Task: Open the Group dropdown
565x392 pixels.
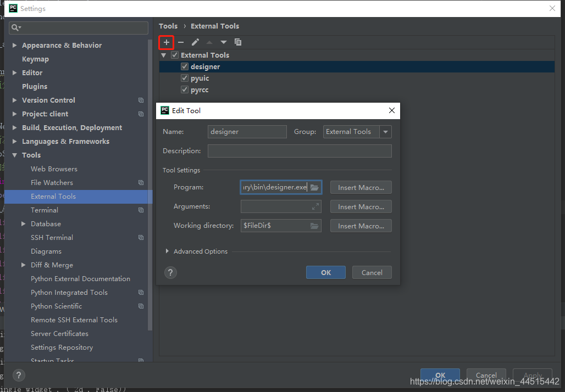Action: click(386, 132)
